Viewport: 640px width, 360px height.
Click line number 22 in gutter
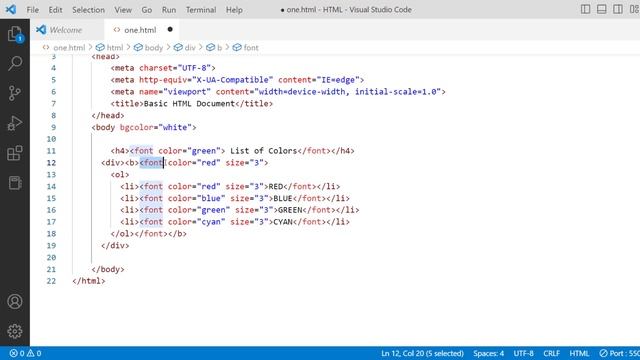pyautogui.click(x=51, y=281)
